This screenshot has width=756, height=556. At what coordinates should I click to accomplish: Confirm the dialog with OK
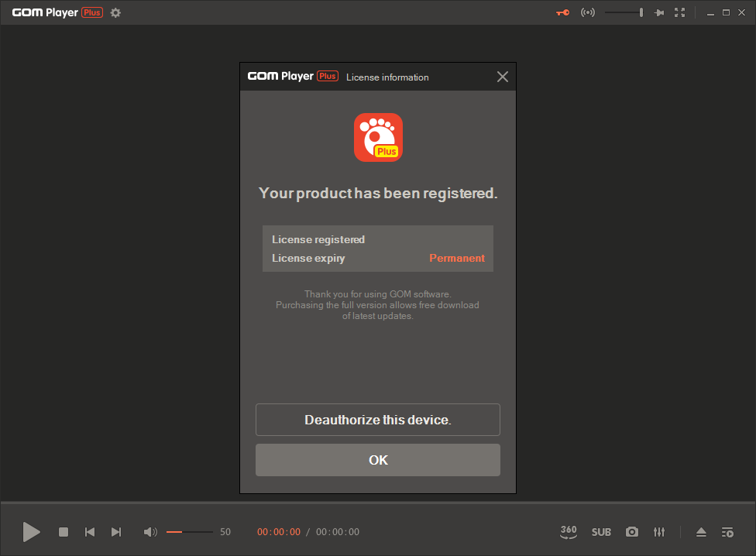[378, 460]
